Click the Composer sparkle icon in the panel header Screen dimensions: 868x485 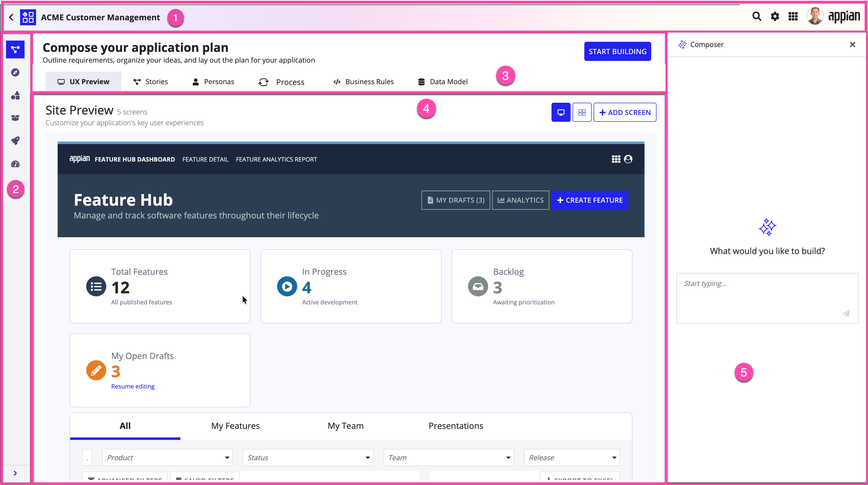[682, 44]
